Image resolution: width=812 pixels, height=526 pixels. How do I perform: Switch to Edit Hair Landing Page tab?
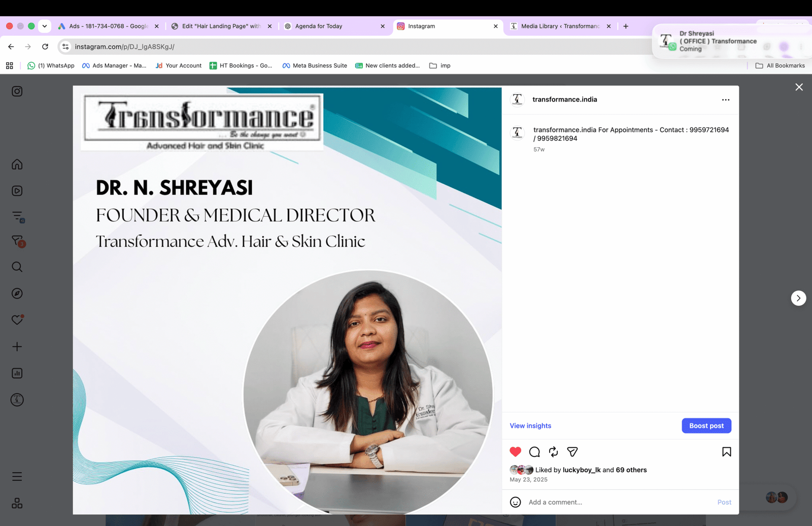222,26
